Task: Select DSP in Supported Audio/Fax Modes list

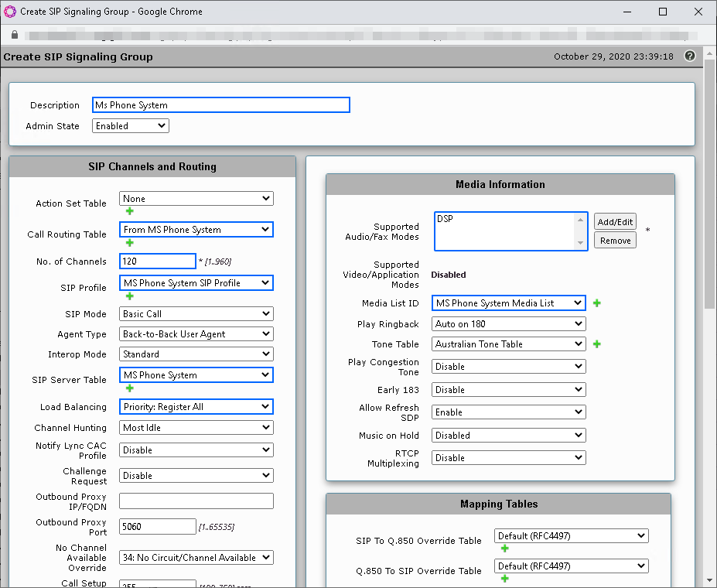Action: (x=445, y=218)
